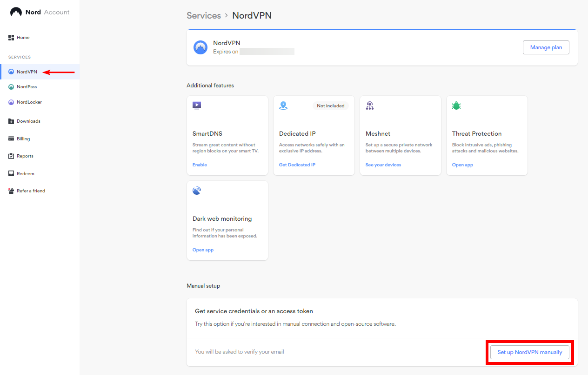Click Set up NordVPN manually
This screenshot has width=588, height=375.
(529, 352)
